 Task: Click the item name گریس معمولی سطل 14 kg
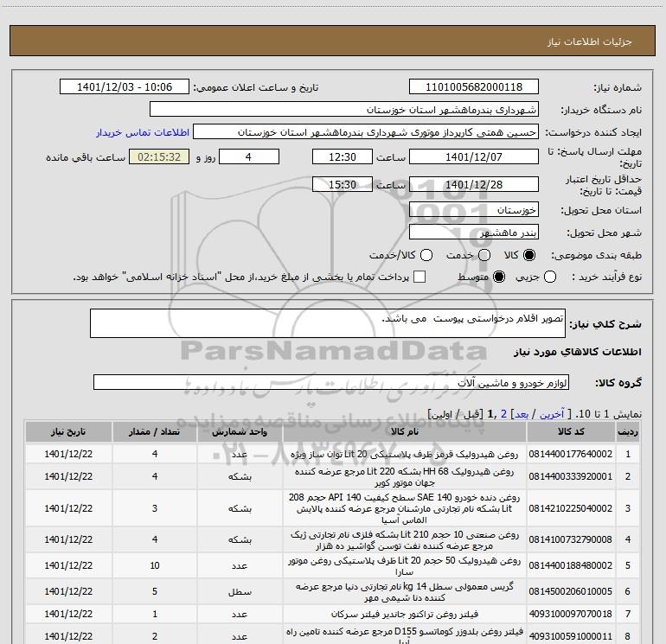405,592
